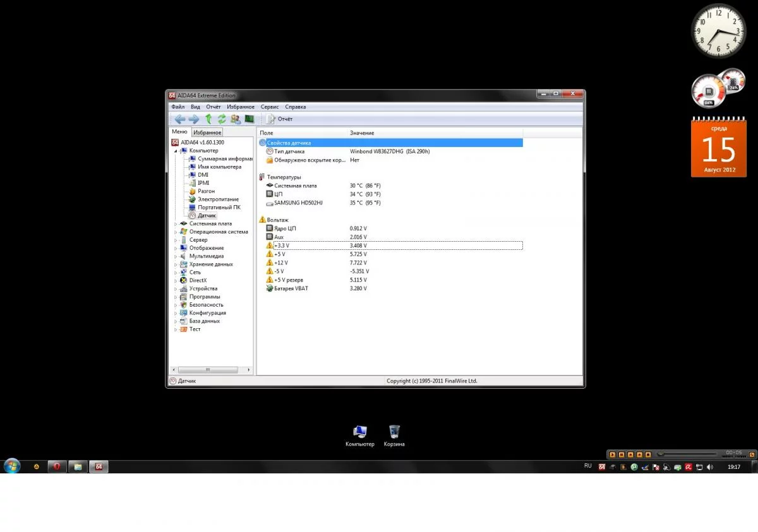
Task: Click the Windows Start orb
Action: tap(12, 466)
